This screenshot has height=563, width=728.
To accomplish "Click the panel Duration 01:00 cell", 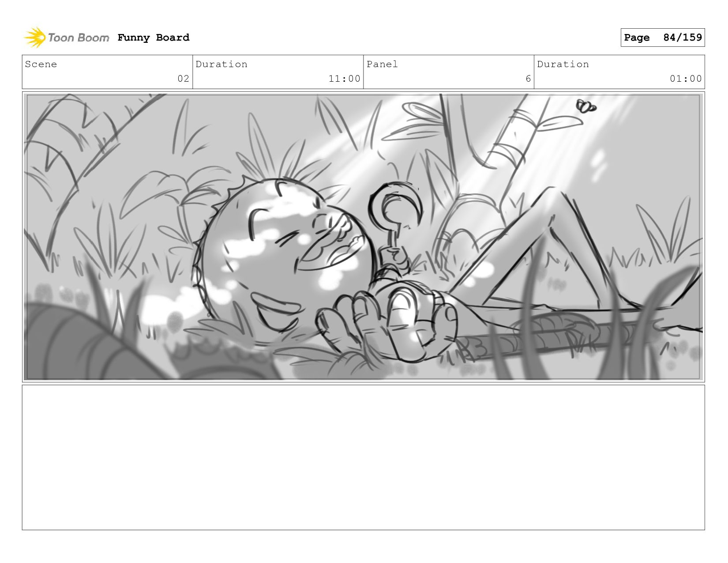I will point(619,72).
